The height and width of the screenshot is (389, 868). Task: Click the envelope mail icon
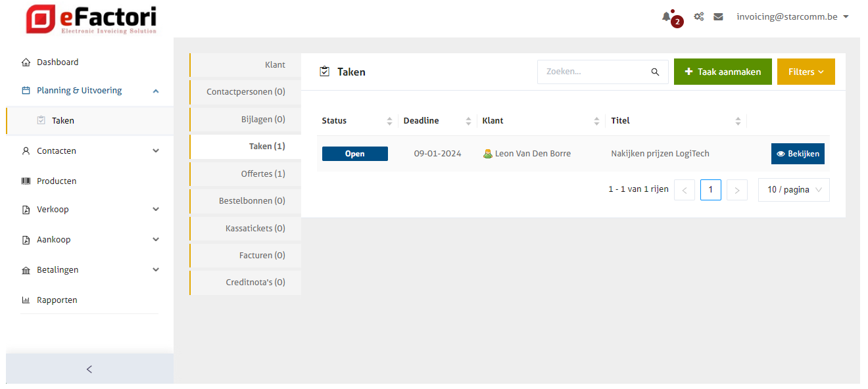pos(718,17)
